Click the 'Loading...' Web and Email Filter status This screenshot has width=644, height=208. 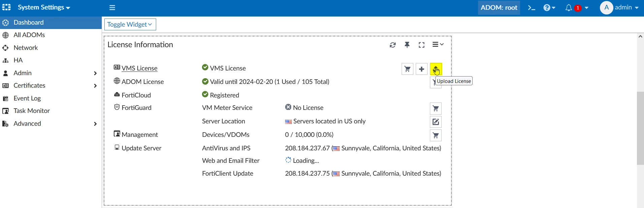coord(306,161)
